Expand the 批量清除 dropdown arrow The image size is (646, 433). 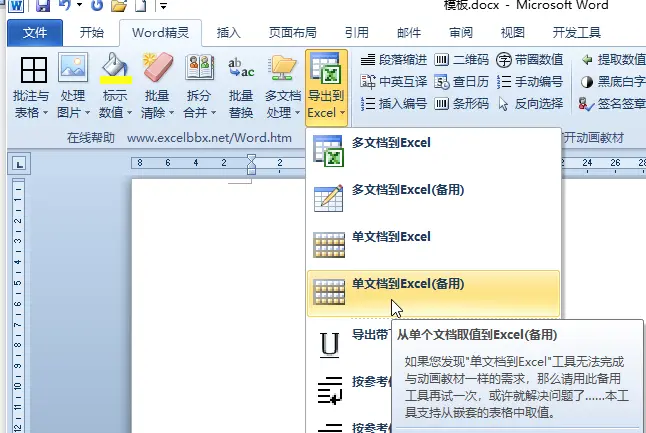(x=171, y=112)
